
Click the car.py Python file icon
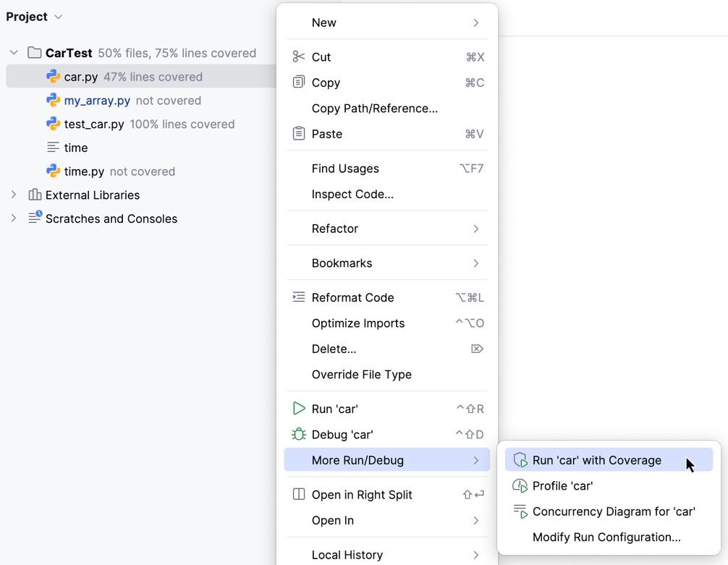pos(53,76)
